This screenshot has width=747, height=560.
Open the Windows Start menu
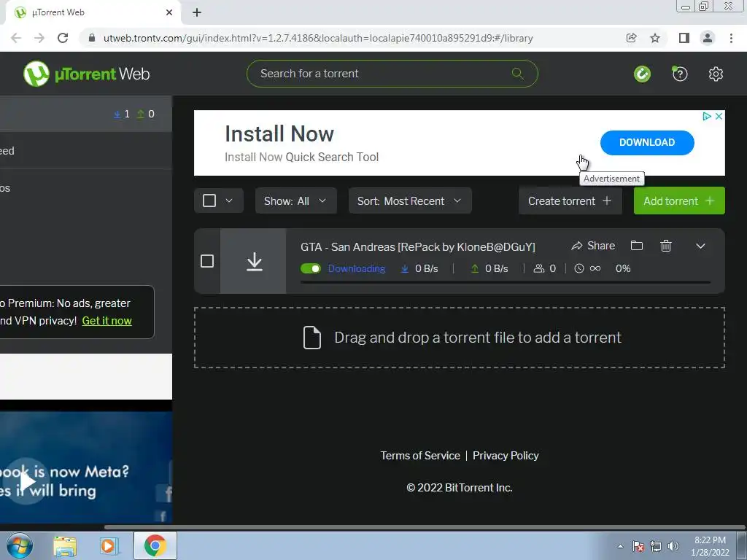coord(20,545)
